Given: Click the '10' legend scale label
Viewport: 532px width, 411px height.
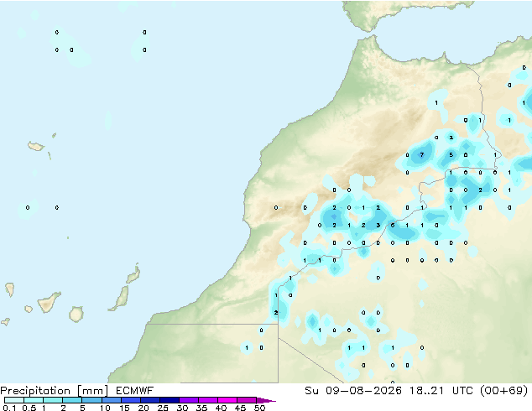Looking at the screenshot, I should pyautogui.click(x=105, y=408).
